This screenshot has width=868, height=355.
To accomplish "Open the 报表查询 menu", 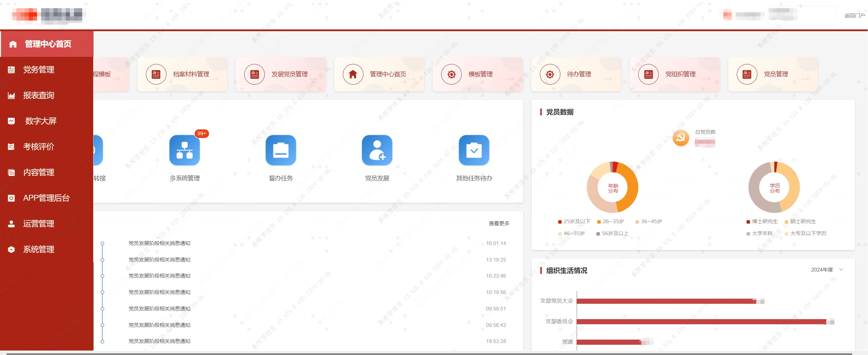I will point(47,96).
